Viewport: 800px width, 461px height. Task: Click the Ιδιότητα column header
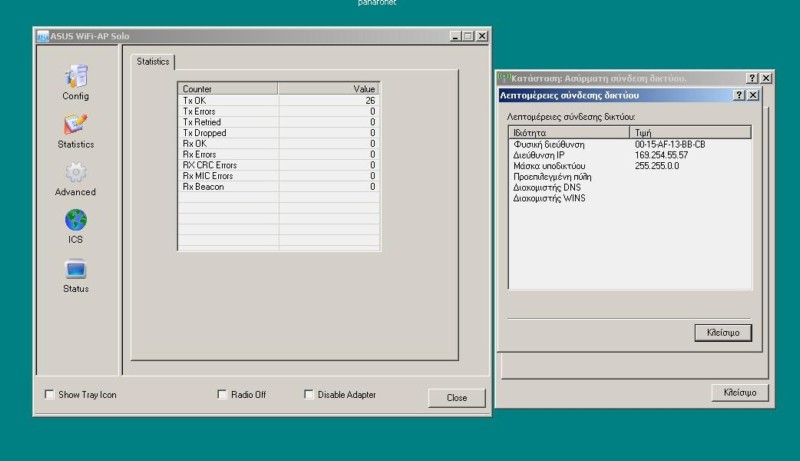point(569,133)
